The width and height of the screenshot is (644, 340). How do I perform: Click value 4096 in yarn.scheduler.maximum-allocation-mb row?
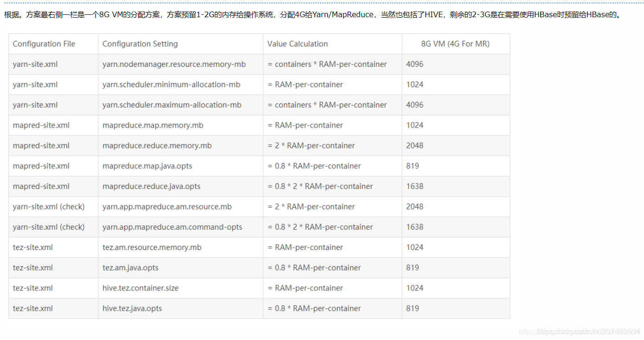tap(414, 105)
